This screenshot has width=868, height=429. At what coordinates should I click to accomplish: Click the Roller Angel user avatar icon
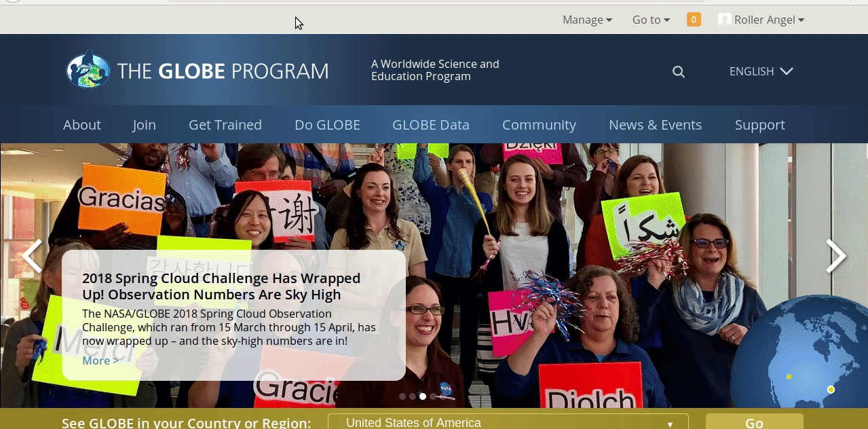coord(725,20)
